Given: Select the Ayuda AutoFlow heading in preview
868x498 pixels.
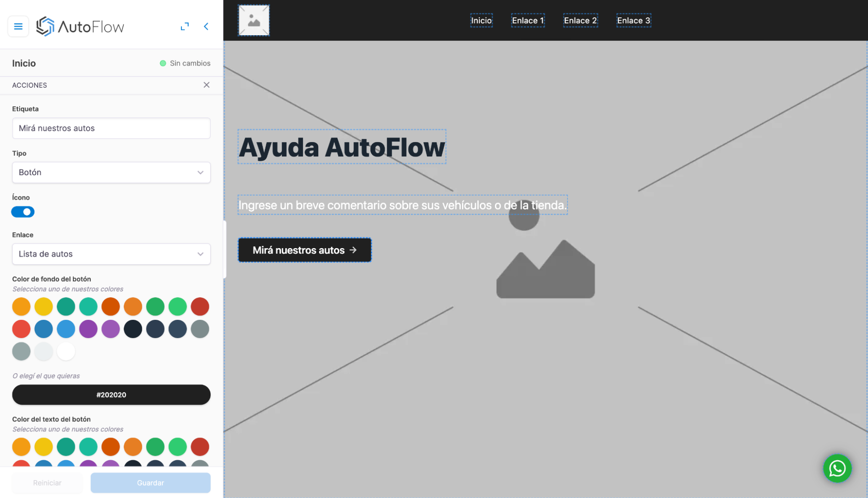Looking at the screenshot, I should [342, 147].
